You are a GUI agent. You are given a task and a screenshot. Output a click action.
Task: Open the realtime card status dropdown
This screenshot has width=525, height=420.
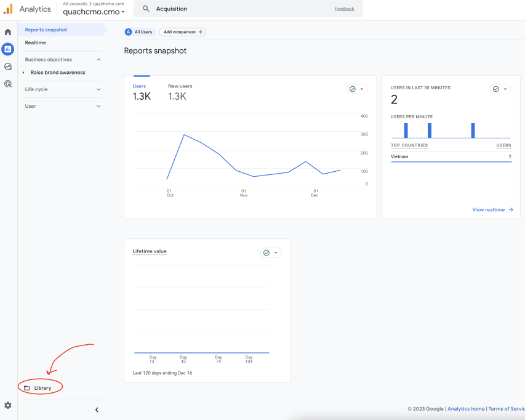pyautogui.click(x=500, y=89)
